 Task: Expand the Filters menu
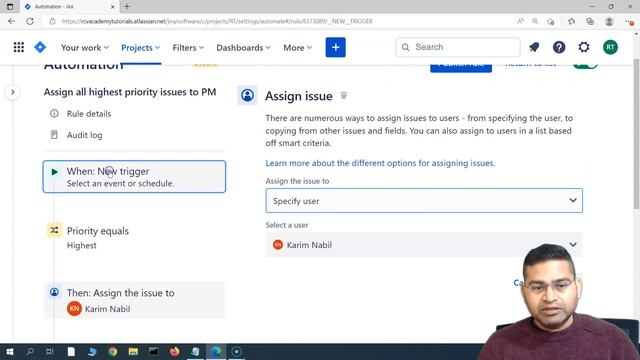click(x=188, y=47)
